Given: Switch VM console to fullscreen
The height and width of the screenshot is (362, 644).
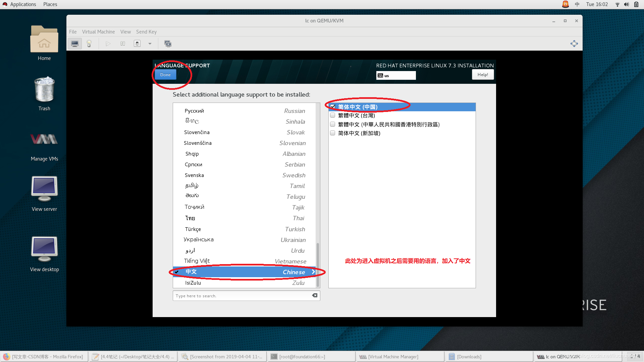Looking at the screenshot, I should coord(574,44).
